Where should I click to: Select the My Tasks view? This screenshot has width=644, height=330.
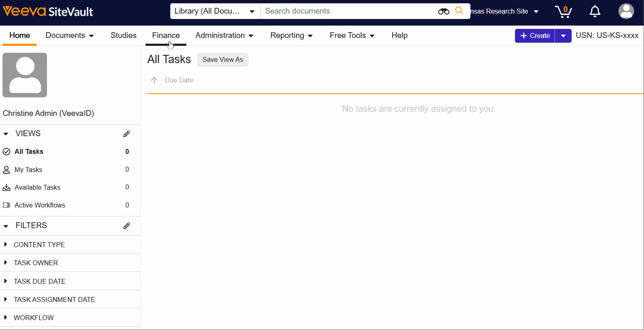[28, 170]
